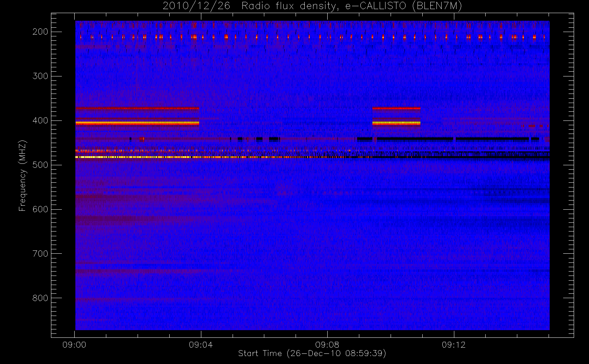Viewport: 589px width, 364px height.
Task: Click the 'Start Time (26-Dec-10 08:59:39)' x-axis label
Action: point(312,353)
